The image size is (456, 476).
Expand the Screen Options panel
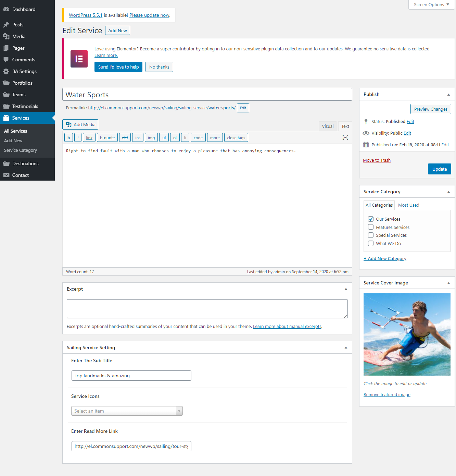point(431,4)
